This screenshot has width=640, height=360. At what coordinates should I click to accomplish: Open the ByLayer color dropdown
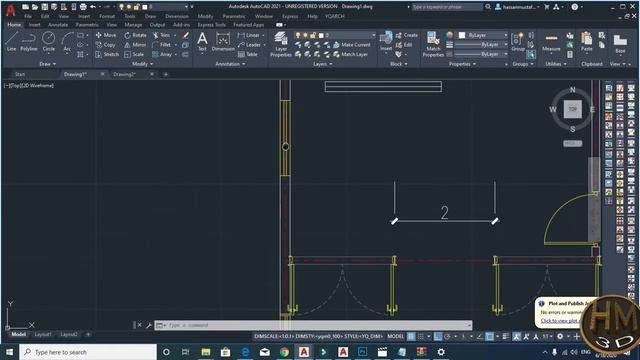pyautogui.click(x=483, y=35)
